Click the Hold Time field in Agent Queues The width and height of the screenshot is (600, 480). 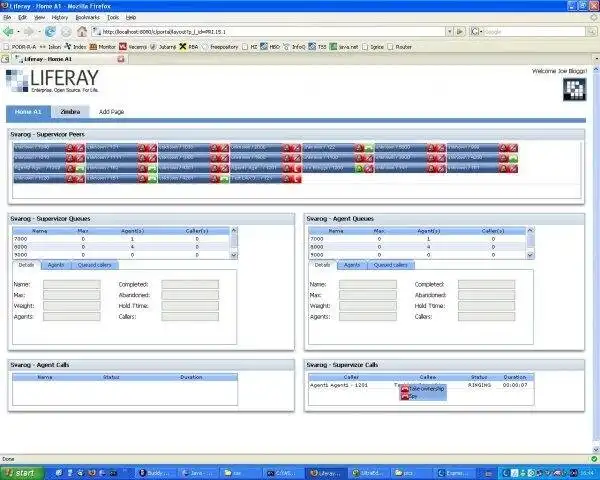tap(486, 306)
